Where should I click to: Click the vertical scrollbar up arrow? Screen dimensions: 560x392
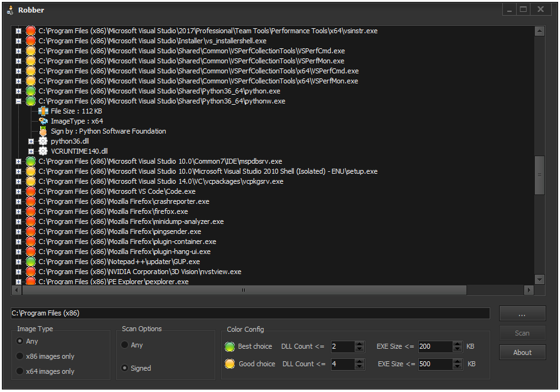click(x=539, y=31)
